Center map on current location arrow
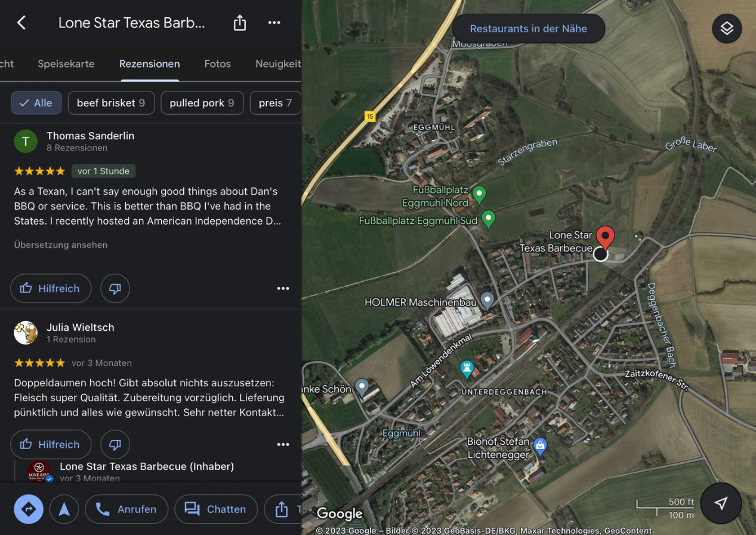Image resolution: width=756 pixels, height=535 pixels. [x=721, y=503]
